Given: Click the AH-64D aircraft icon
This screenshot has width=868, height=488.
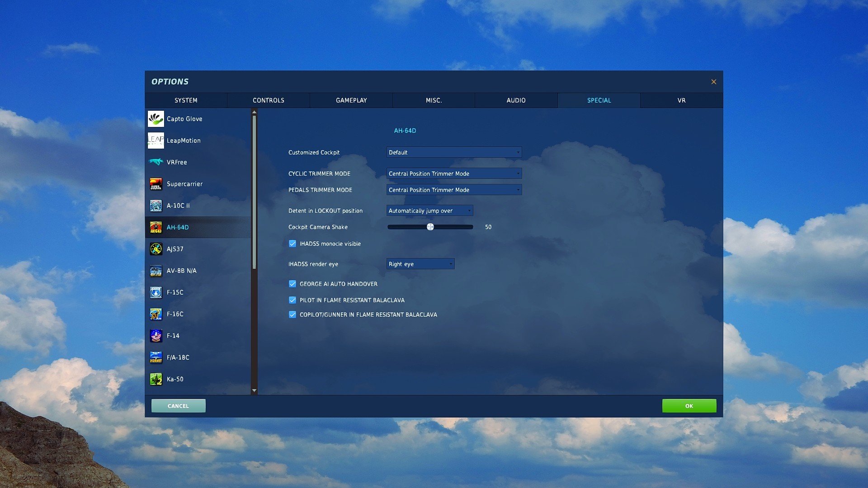Looking at the screenshot, I should 156,227.
